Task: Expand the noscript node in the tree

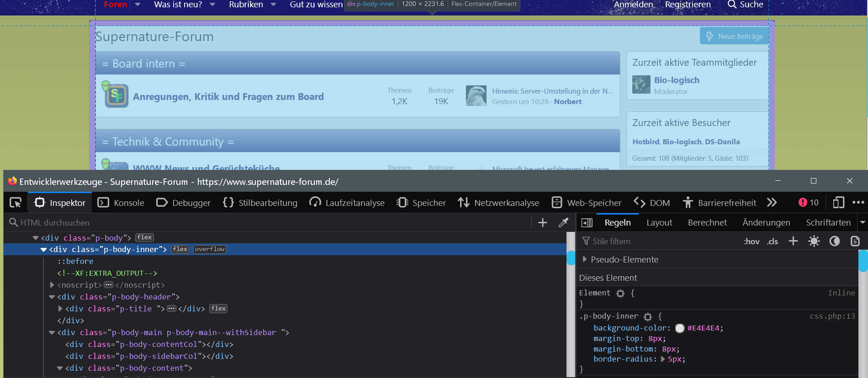Action: 52,285
